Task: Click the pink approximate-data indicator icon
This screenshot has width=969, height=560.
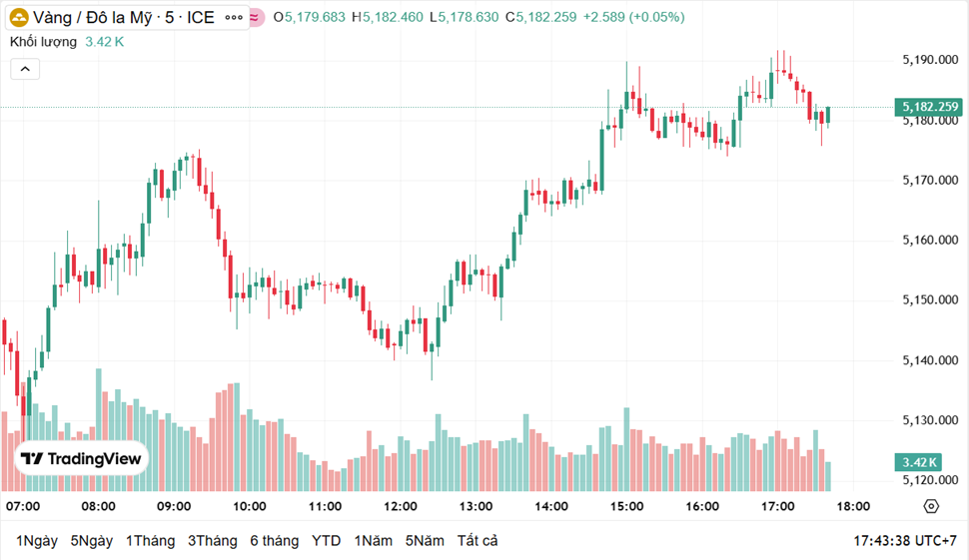Action: pyautogui.click(x=256, y=17)
